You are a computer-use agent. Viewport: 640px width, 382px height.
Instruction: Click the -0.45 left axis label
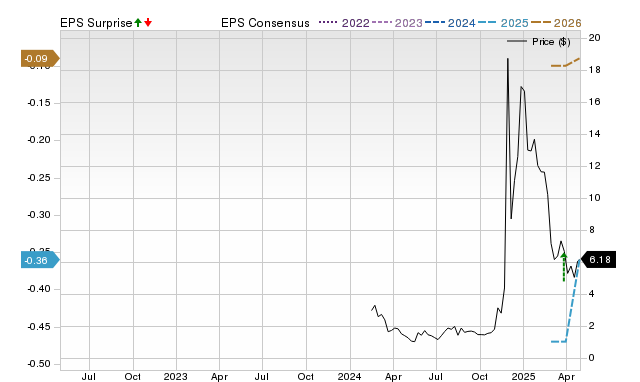coord(39,327)
